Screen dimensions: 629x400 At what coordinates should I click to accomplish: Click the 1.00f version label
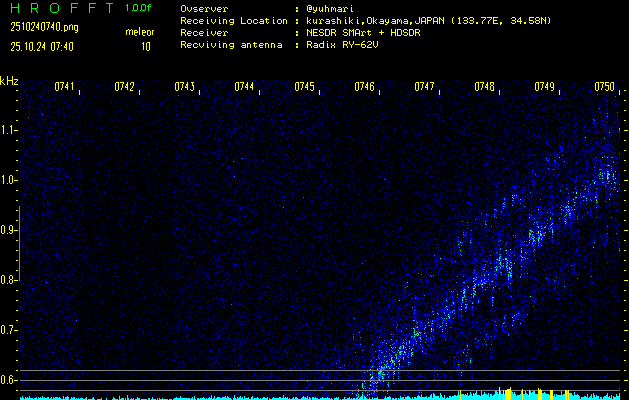[x=140, y=8]
